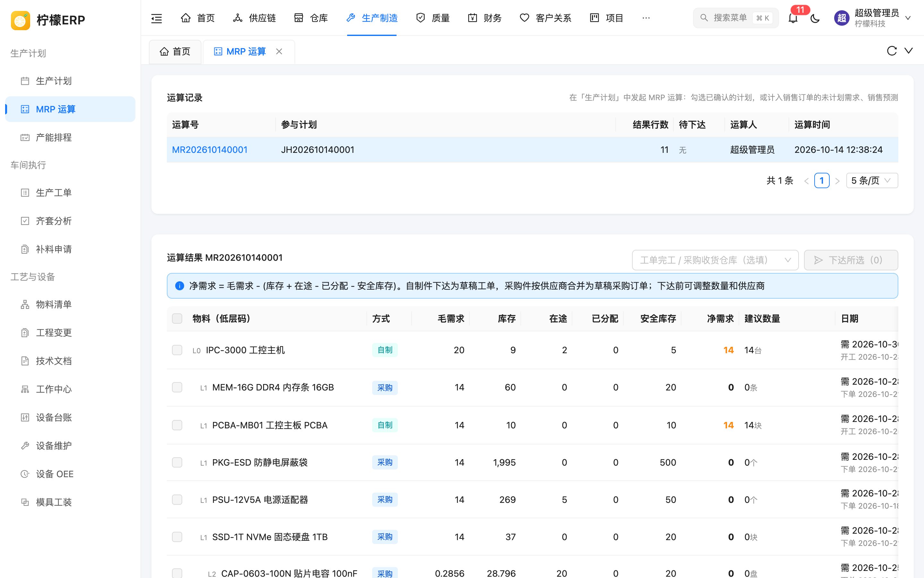Click the refresh icon on tab bar

tap(892, 51)
